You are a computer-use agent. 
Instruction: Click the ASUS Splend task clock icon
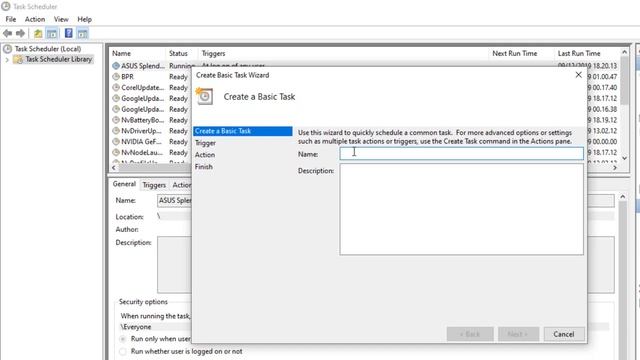tap(116, 65)
